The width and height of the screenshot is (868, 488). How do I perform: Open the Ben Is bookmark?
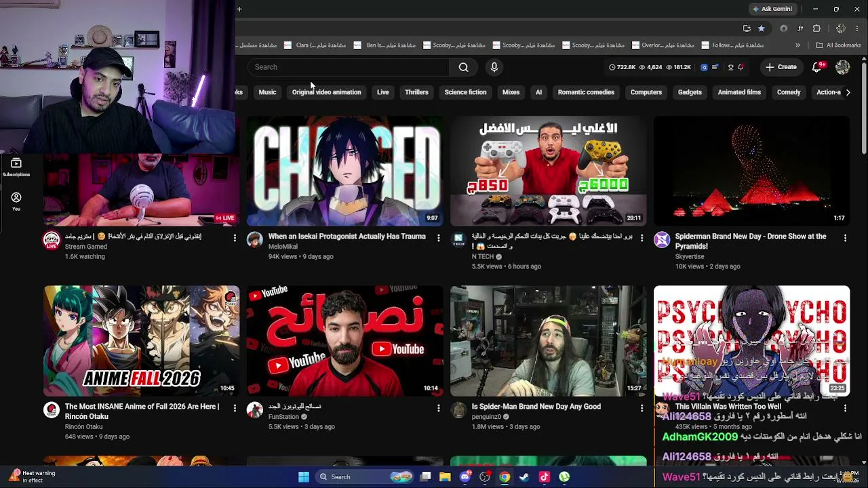coord(384,45)
